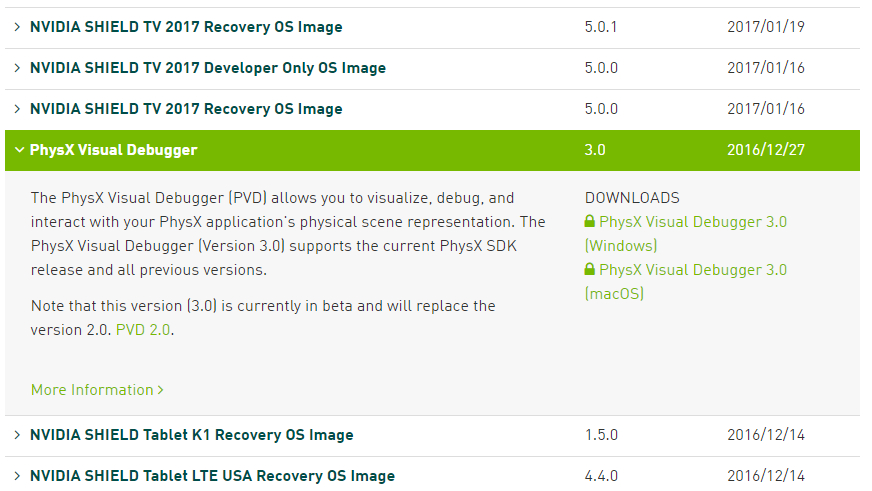872x491 pixels.
Task: Expand SHIELD Tablet LTE USA Recovery OS Image row
Action: pyautogui.click(x=17, y=476)
